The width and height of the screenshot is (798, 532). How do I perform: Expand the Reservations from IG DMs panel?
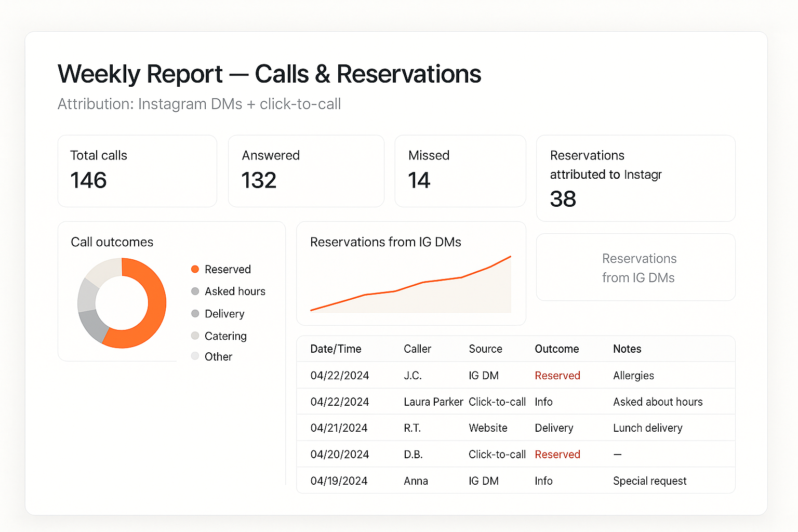pos(635,268)
